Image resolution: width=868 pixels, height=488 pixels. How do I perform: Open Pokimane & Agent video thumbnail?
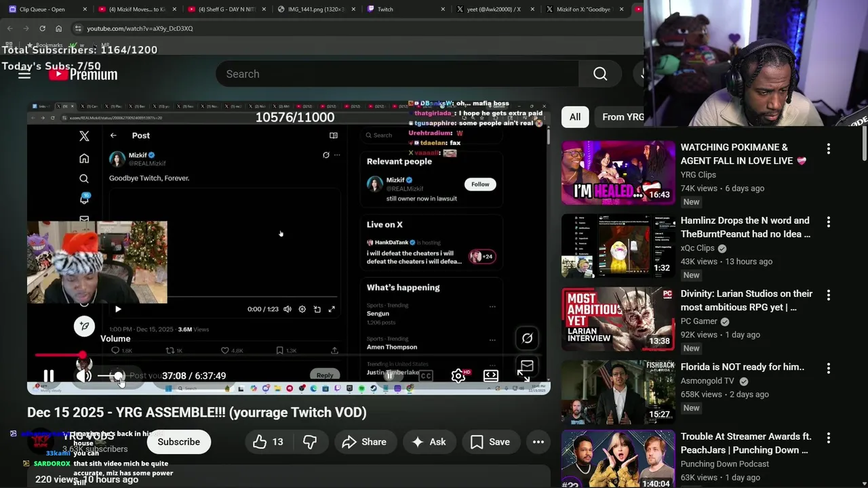pos(618,173)
